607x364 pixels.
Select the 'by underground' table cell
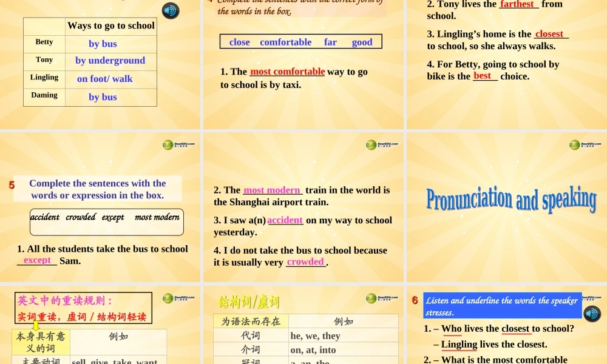pos(110,61)
